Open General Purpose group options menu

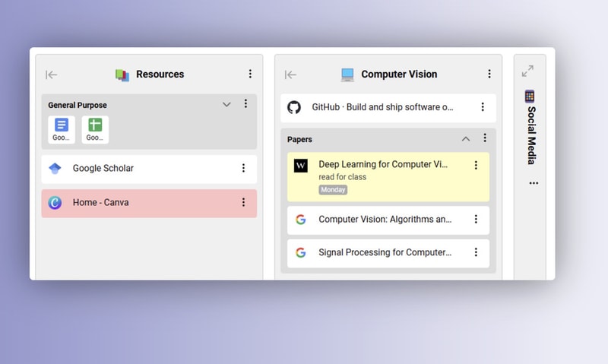pyautogui.click(x=245, y=104)
